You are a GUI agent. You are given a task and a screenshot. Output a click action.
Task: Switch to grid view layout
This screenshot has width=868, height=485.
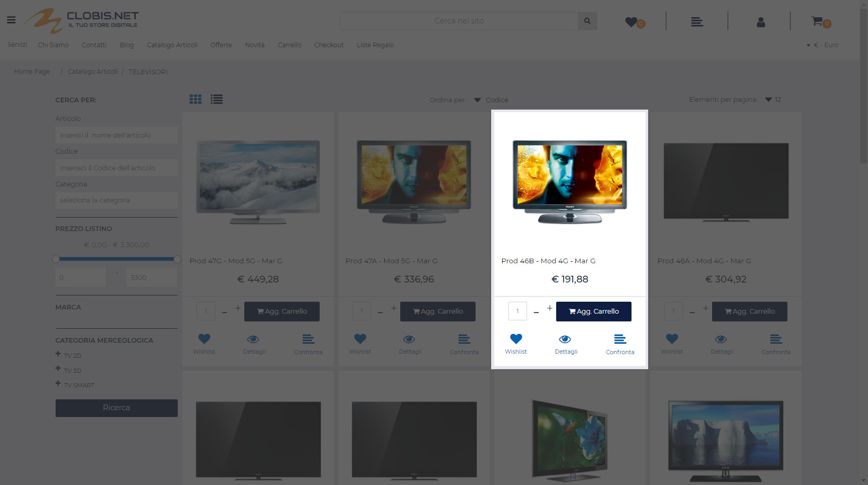(x=195, y=99)
